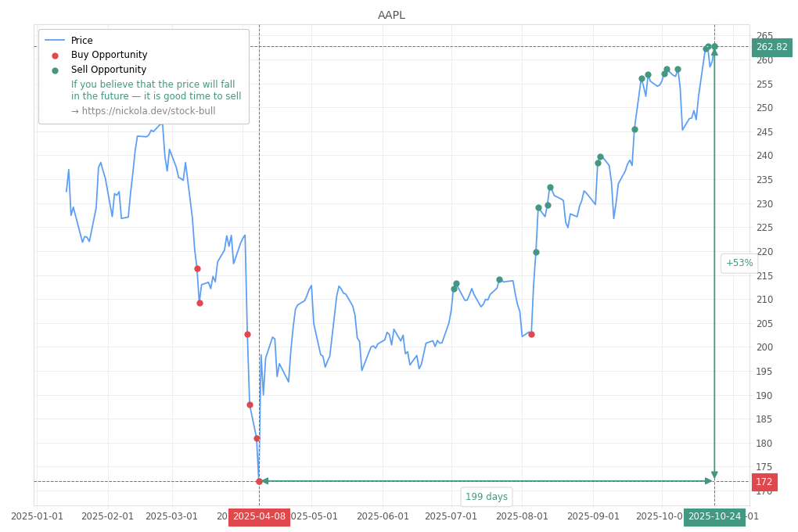Click the red Buy Opportunity legend dot
The width and height of the screenshot is (798, 532).
coord(55,56)
